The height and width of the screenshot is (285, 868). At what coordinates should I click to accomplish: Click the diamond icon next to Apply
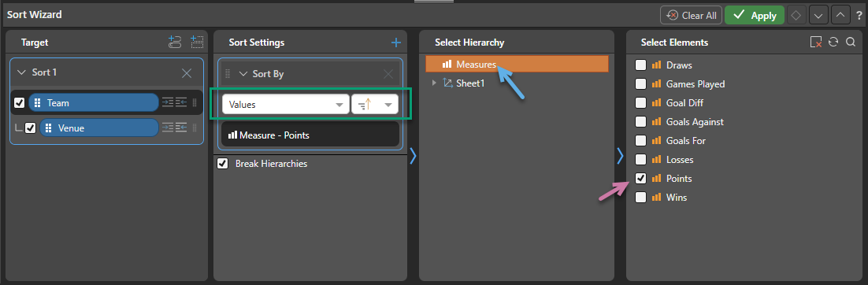(x=796, y=16)
